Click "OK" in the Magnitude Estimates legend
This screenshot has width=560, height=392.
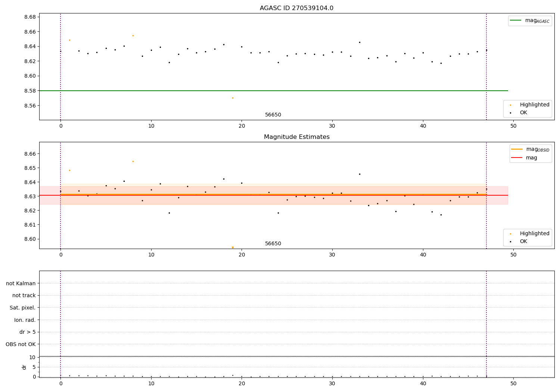(x=523, y=242)
